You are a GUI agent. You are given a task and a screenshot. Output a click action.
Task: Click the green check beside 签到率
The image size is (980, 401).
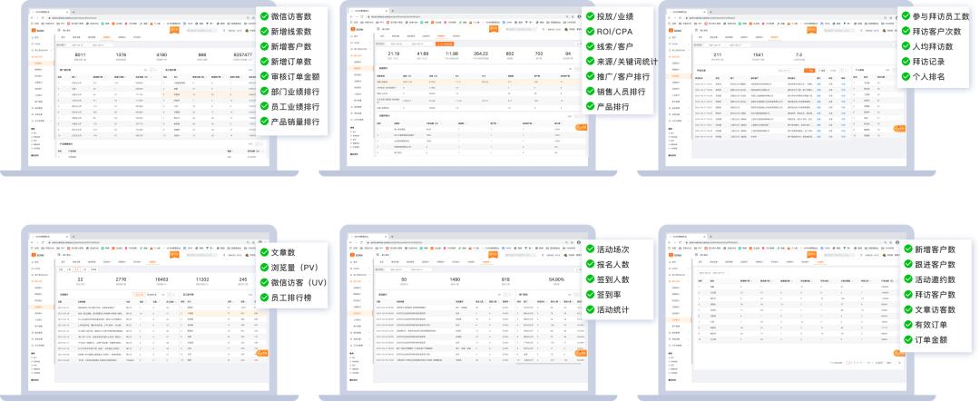588,295
